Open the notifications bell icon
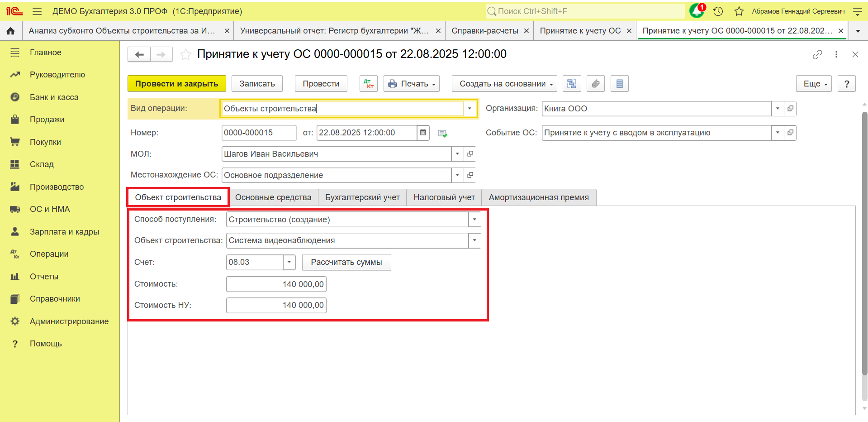This screenshot has height=422, width=868. (x=697, y=11)
